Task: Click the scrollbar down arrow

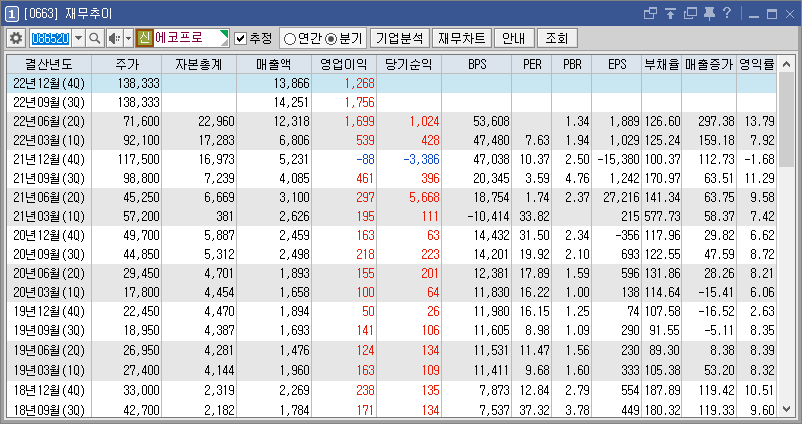Action: [787, 408]
